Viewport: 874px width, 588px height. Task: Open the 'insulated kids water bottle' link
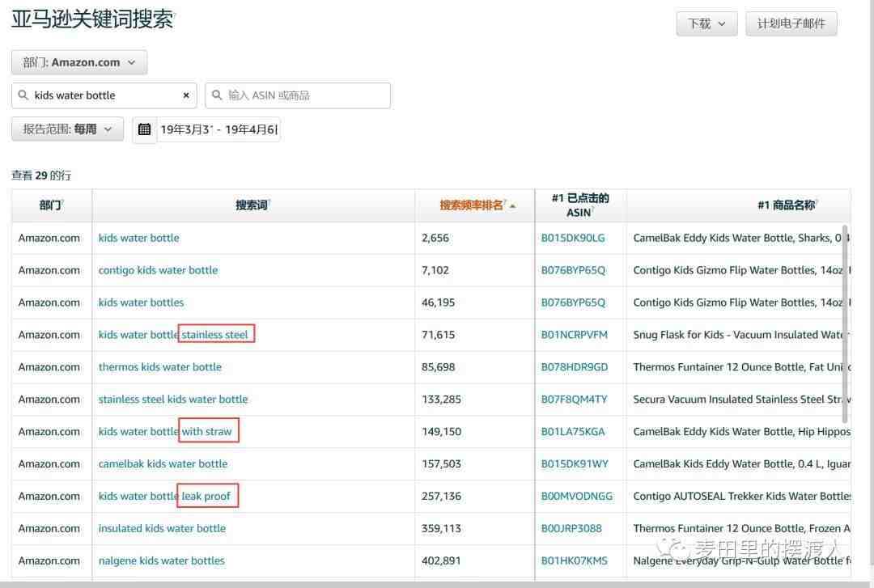(x=162, y=529)
